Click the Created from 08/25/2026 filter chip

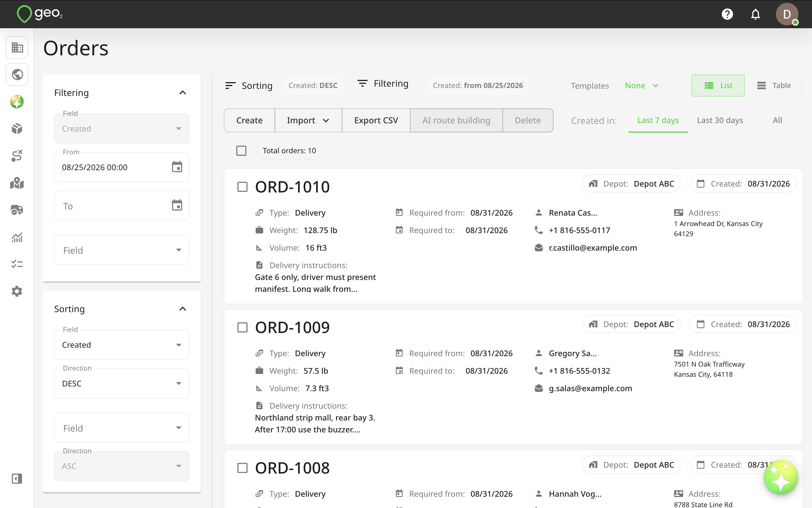point(478,86)
